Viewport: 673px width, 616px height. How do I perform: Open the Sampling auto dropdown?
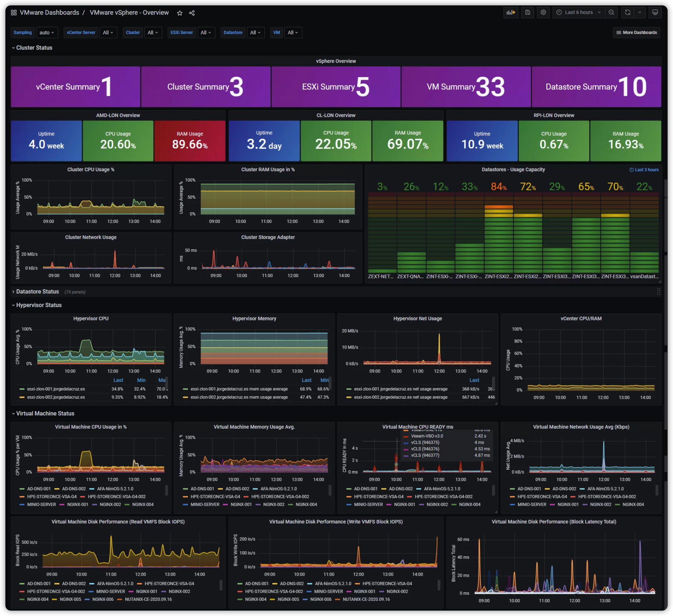tap(47, 33)
